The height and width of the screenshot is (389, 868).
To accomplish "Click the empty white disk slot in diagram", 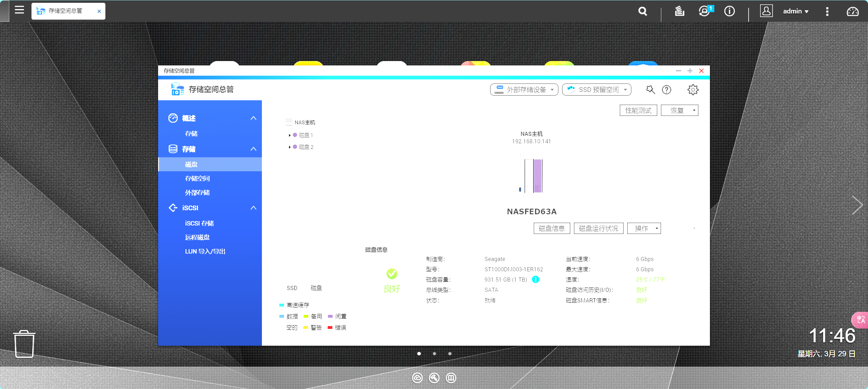I will [529, 176].
